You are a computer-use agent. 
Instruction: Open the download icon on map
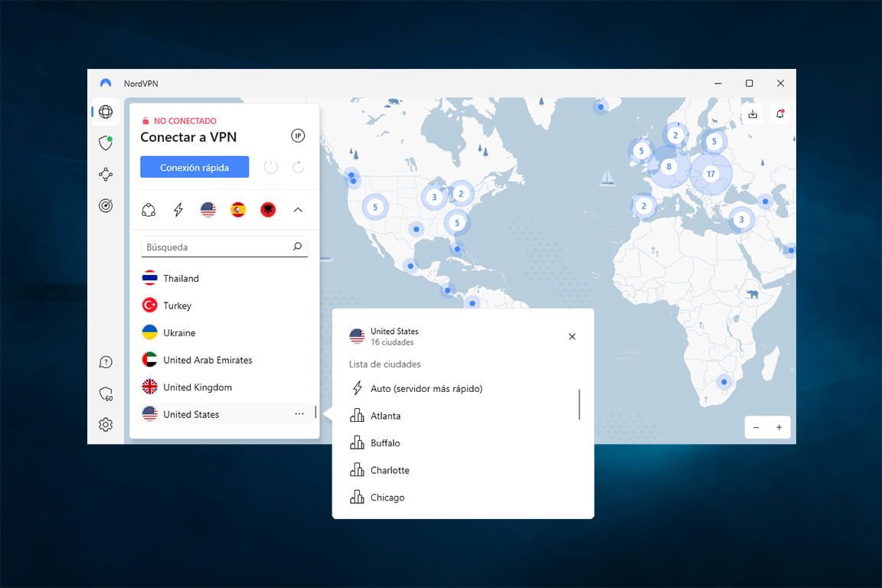(x=753, y=114)
